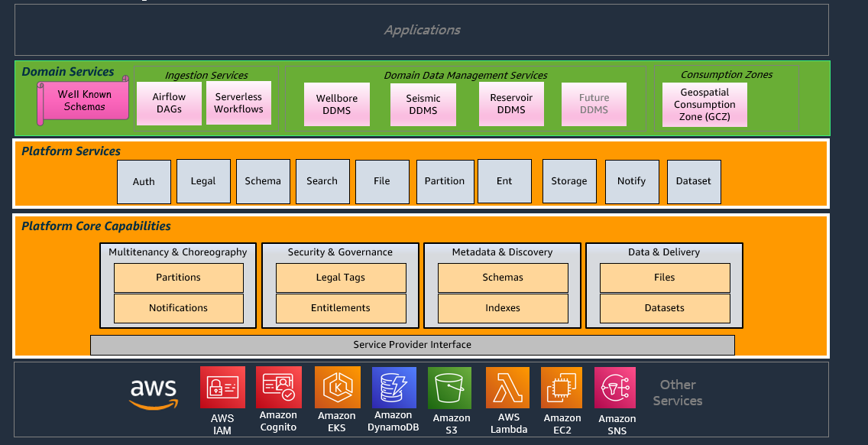The width and height of the screenshot is (868, 445).
Task: Select the File platform service
Action: click(x=382, y=181)
